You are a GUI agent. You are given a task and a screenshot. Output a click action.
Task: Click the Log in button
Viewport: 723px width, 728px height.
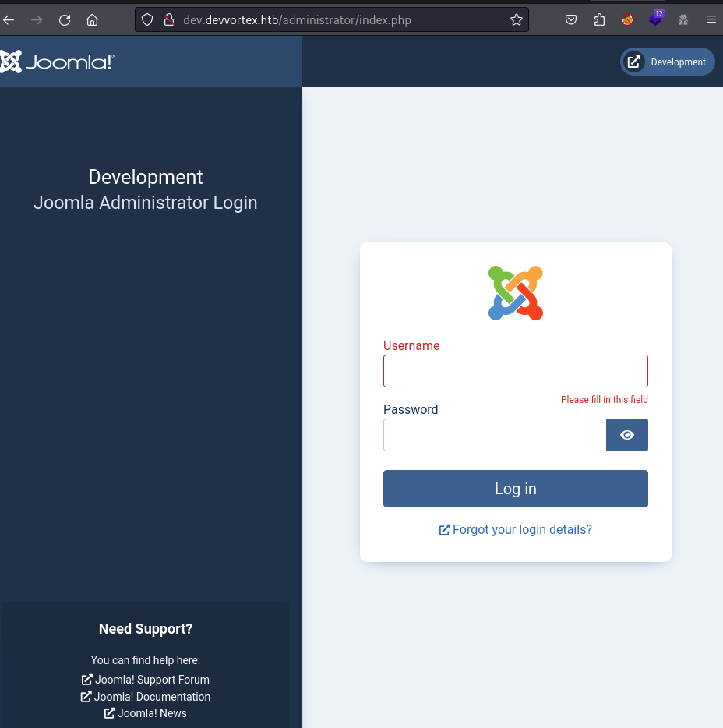516,489
